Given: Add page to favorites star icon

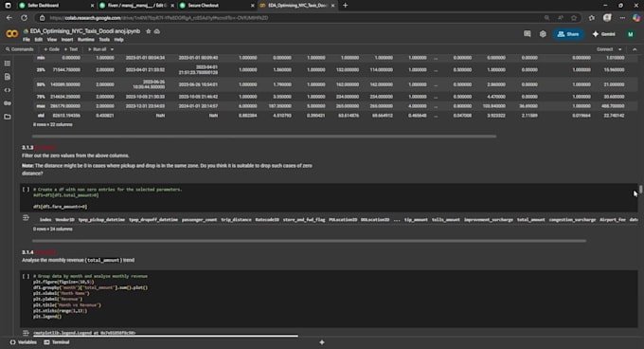Looking at the screenshot, I should pos(574,18).
